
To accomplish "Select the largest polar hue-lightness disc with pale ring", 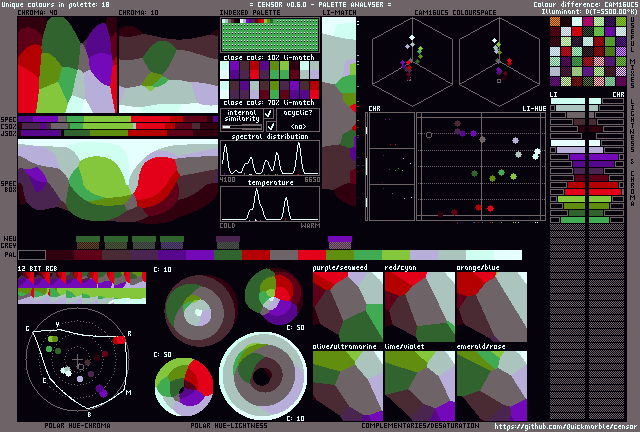I will 263,376.
